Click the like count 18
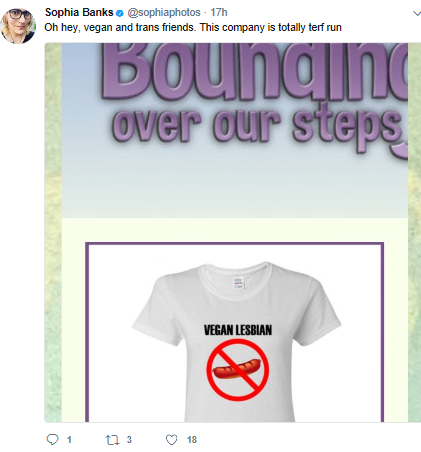This screenshot has width=421, height=452. tap(192, 440)
